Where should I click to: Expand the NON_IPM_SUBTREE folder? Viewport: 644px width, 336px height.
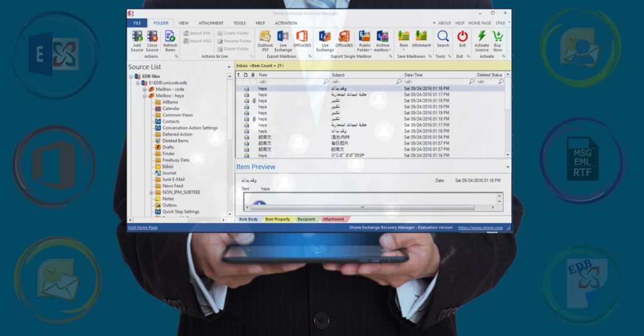click(x=151, y=192)
